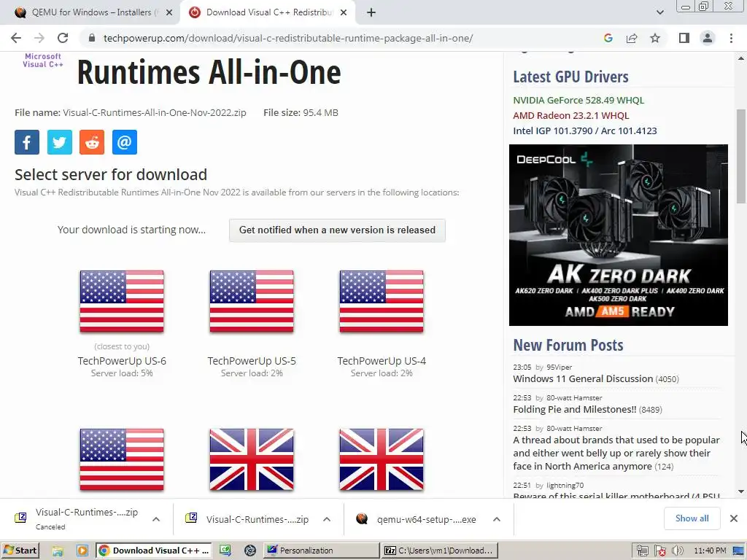This screenshot has width=747, height=560.
Task: Select the Download Visual C++ Redistributable tab
Action: coord(267,13)
